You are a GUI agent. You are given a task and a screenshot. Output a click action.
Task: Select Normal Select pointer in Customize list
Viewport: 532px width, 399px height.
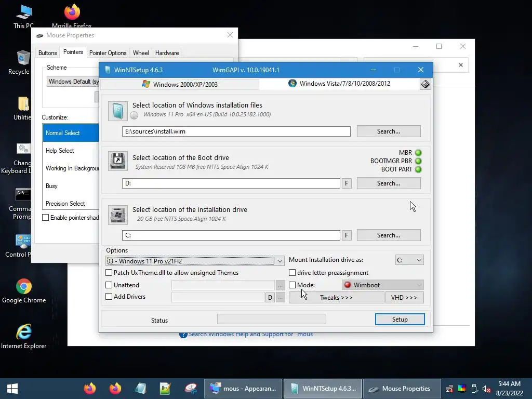(71, 133)
